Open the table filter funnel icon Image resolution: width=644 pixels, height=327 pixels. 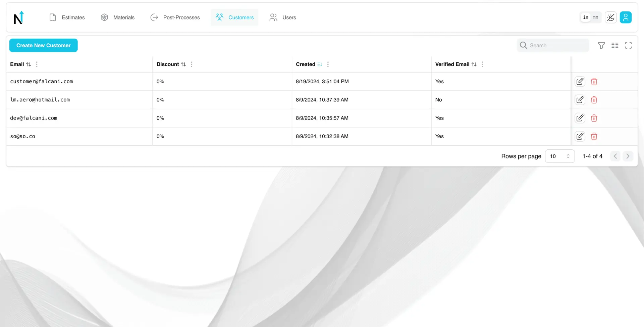click(601, 45)
